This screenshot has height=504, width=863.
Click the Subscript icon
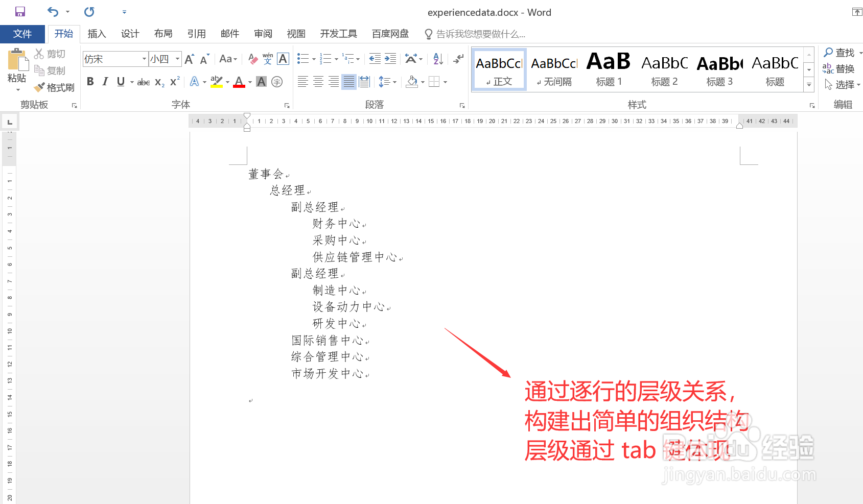[159, 82]
